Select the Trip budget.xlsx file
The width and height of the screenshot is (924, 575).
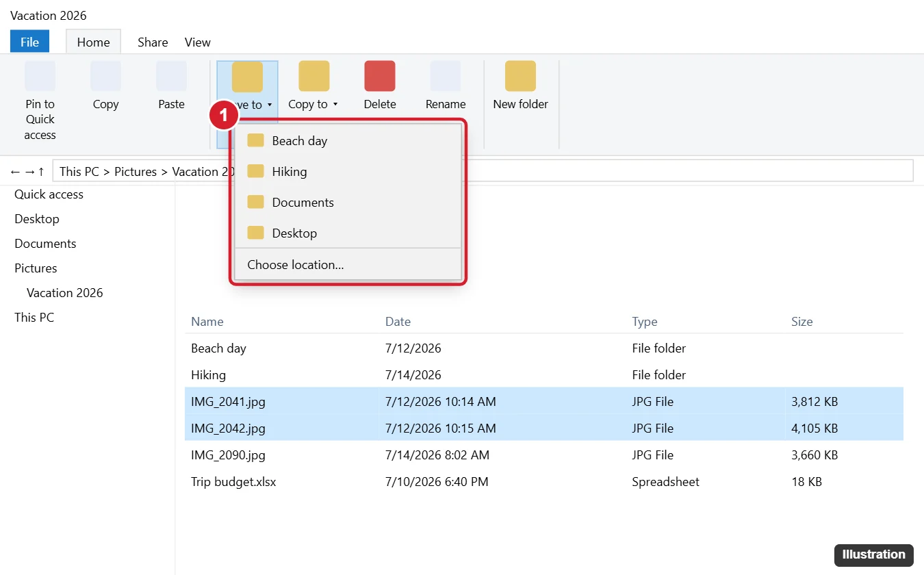(x=544, y=482)
